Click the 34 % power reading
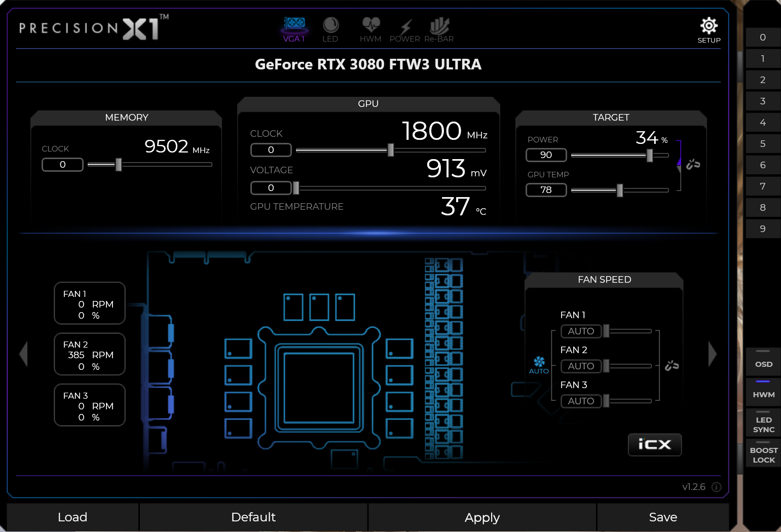 click(x=652, y=138)
